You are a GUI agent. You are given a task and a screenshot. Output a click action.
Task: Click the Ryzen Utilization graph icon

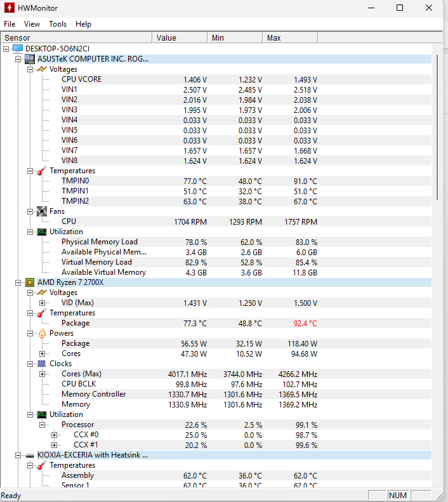(42, 414)
